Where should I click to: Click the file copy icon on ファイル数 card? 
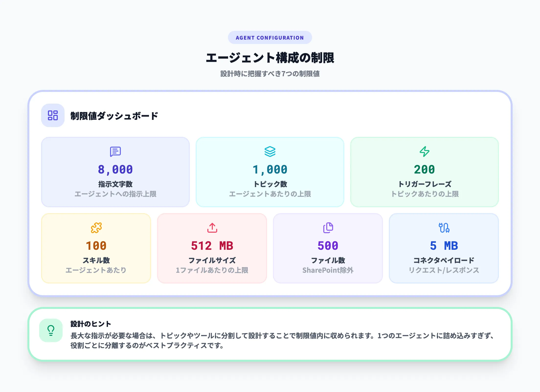tap(328, 227)
